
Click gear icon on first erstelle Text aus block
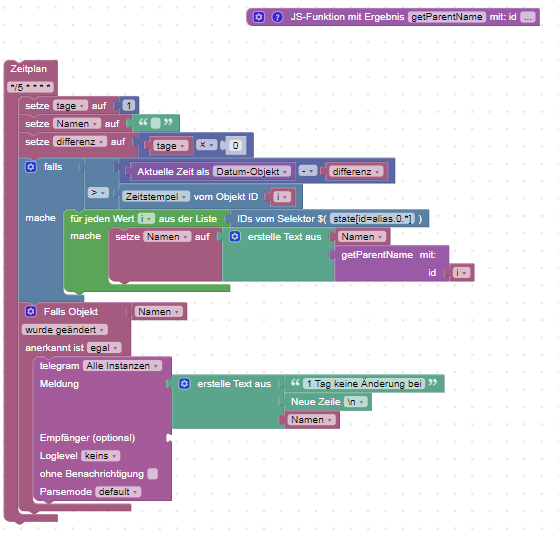point(235,236)
